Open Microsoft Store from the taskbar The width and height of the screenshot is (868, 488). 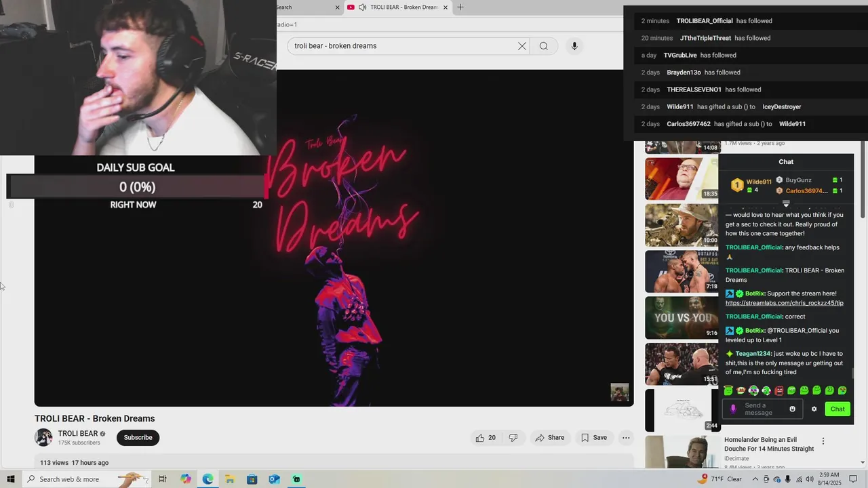click(x=252, y=479)
